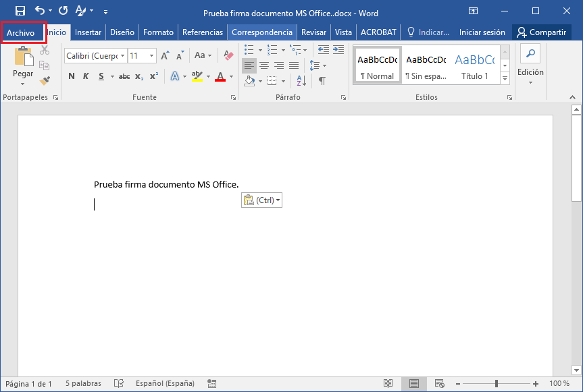Click the zoom slider in the status bar
This screenshot has width=583, height=392.
point(497,383)
